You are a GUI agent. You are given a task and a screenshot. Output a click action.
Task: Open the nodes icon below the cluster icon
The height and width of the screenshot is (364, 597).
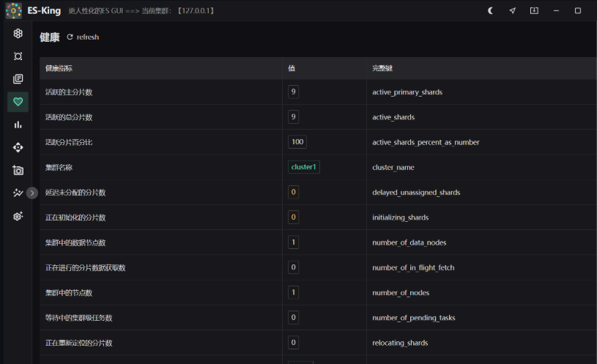coord(18,56)
